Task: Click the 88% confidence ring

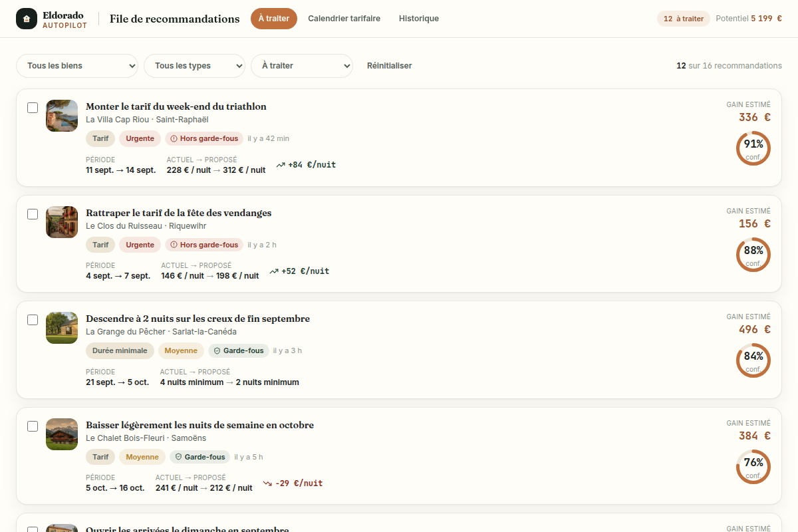Action: (753, 255)
